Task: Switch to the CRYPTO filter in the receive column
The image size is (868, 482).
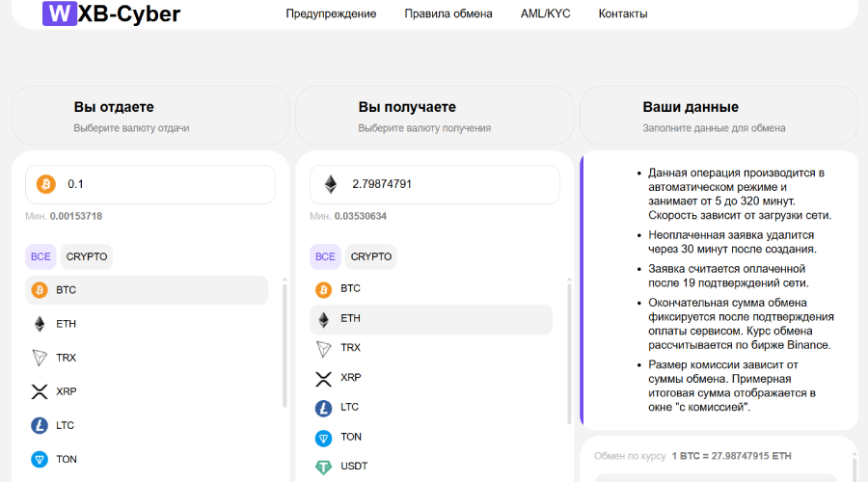Action: pos(371,256)
